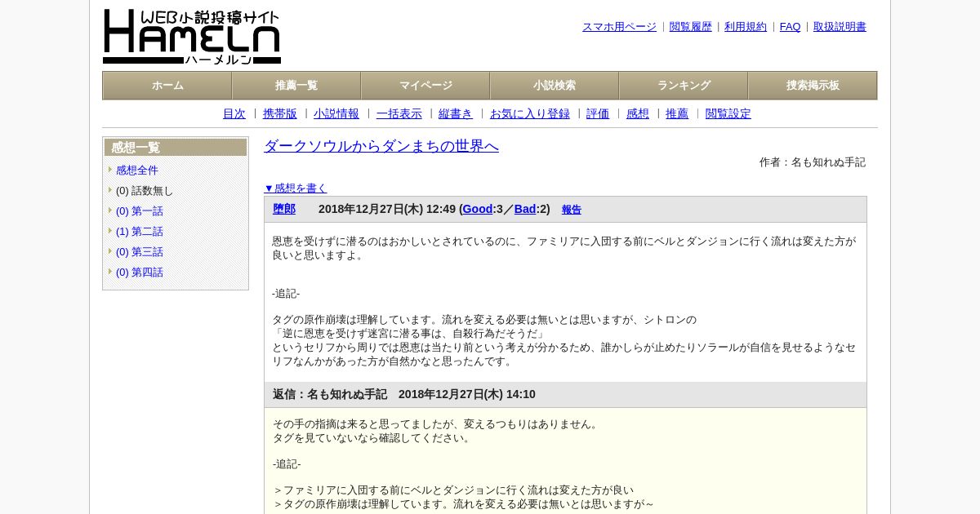Open the 利用規約 link
This screenshot has height=514, width=980.
pyautogui.click(x=746, y=27)
